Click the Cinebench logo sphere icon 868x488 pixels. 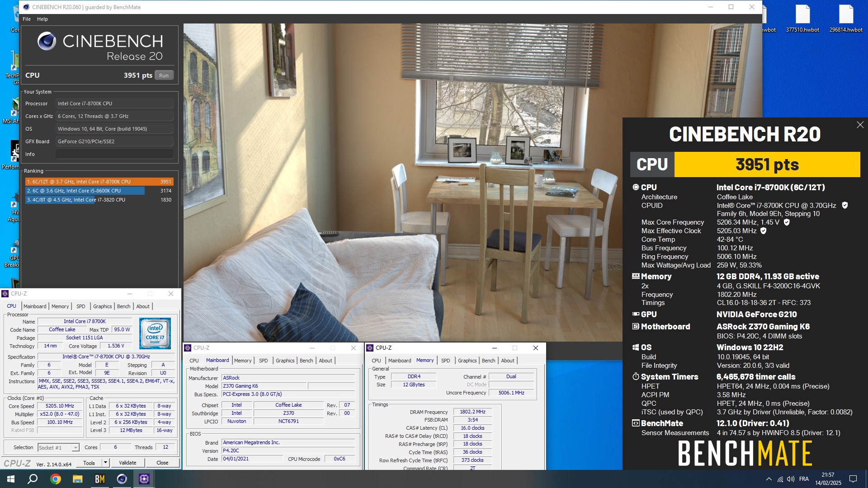click(47, 41)
